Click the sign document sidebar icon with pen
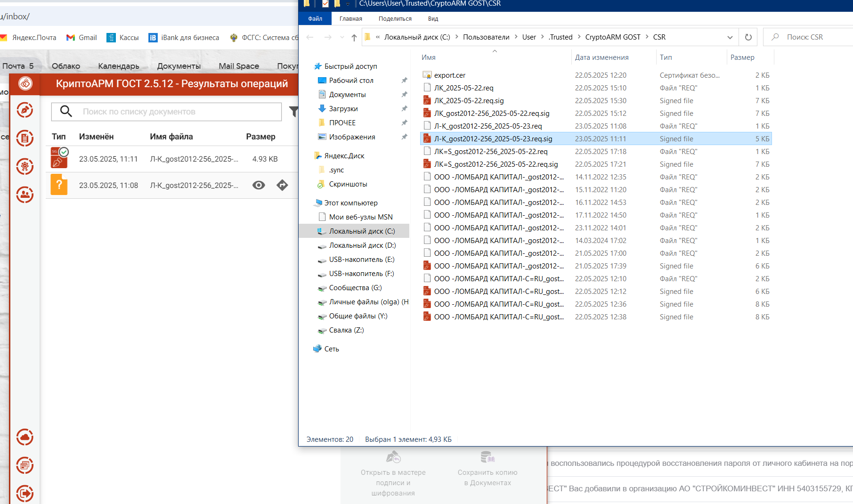The height and width of the screenshot is (504, 853). (x=25, y=110)
